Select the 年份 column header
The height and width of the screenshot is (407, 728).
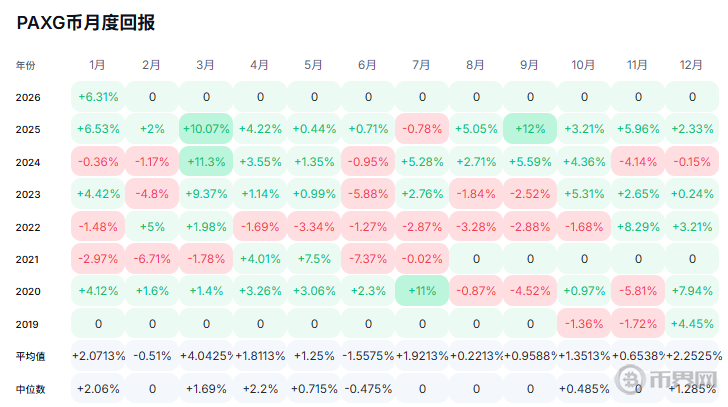tap(26, 65)
